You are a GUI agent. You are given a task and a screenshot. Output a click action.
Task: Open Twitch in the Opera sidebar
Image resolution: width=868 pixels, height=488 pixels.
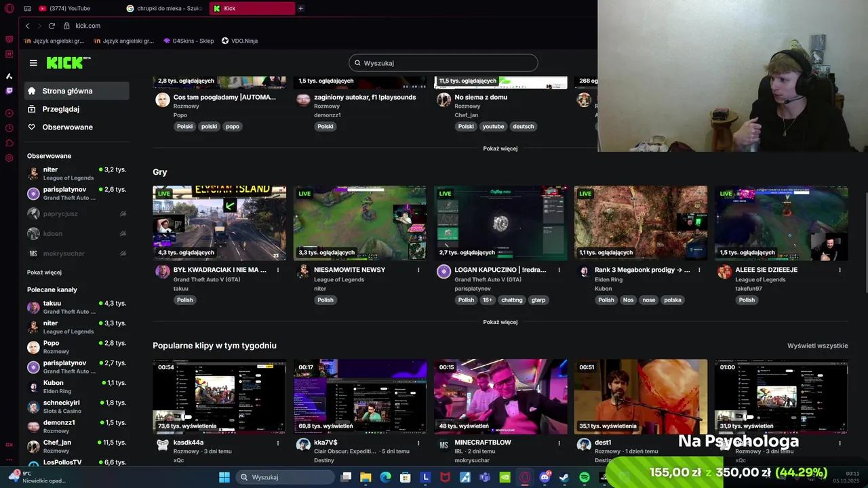tap(9, 91)
